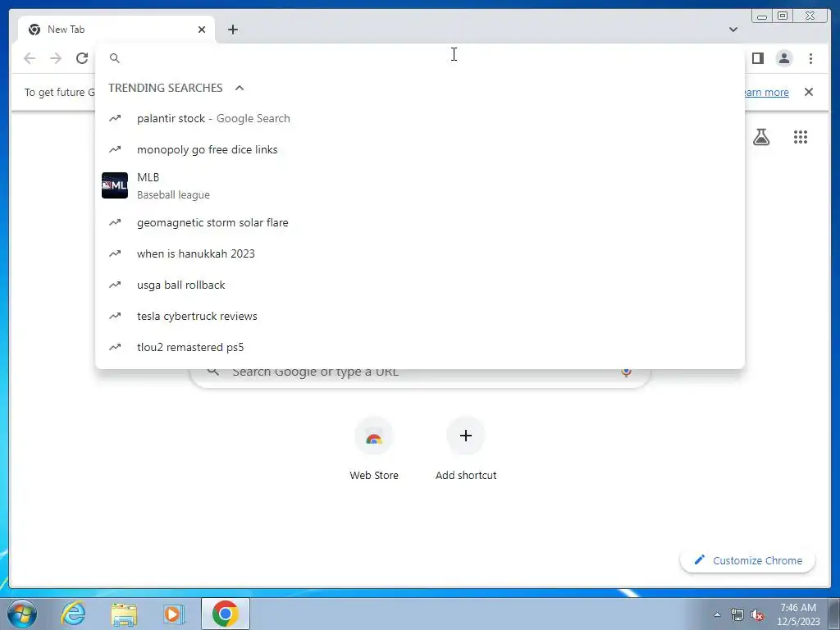Image resolution: width=840 pixels, height=630 pixels.
Task: Select suggestion palantir stock
Action: coord(419,118)
